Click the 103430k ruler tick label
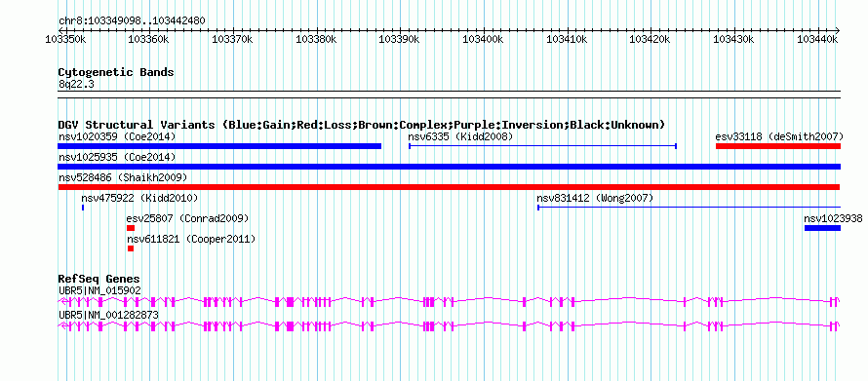 coord(734,39)
